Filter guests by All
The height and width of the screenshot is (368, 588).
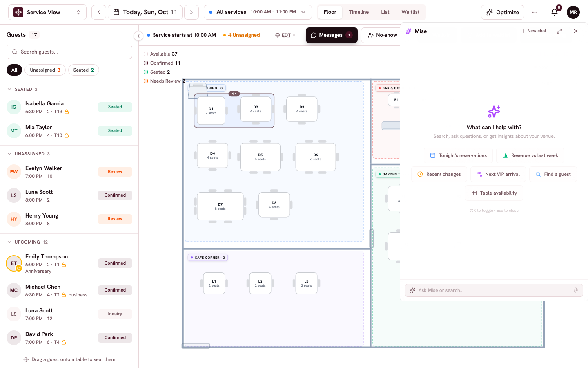coord(14,70)
